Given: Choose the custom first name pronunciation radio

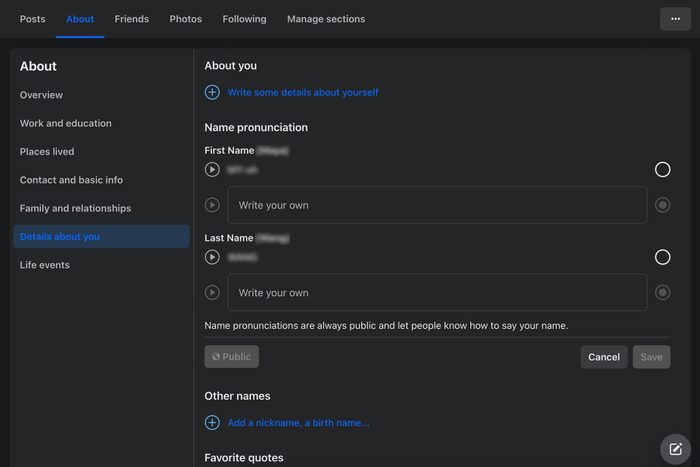Looking at the screenshot, I should pos(662,205).
